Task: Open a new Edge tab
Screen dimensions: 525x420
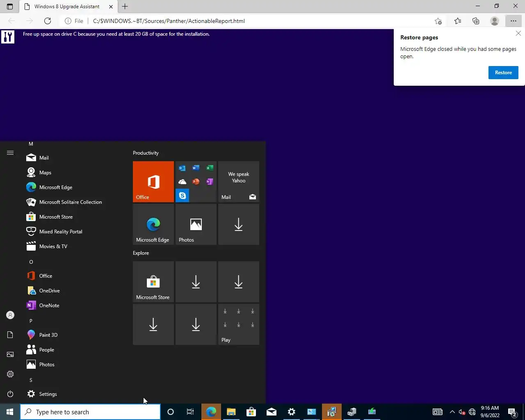Action: tap(125, 7)
